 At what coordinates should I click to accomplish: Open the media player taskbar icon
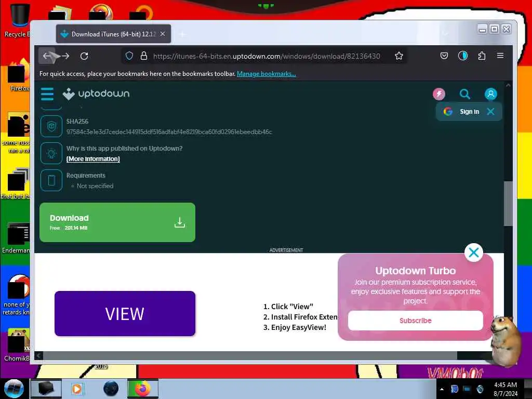tap(77, 389)
